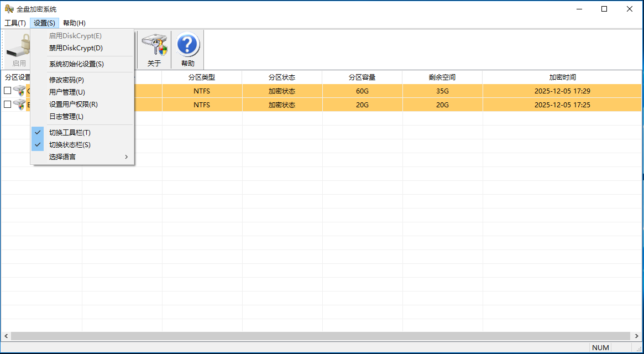Click the 剩余空间 column header
Image resolution: width=644 pixels, height=354 pixels.
[442, 76]
